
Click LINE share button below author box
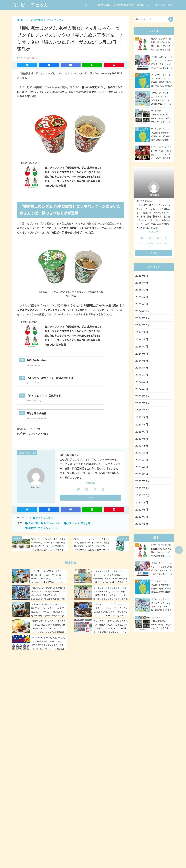[92, 510]
